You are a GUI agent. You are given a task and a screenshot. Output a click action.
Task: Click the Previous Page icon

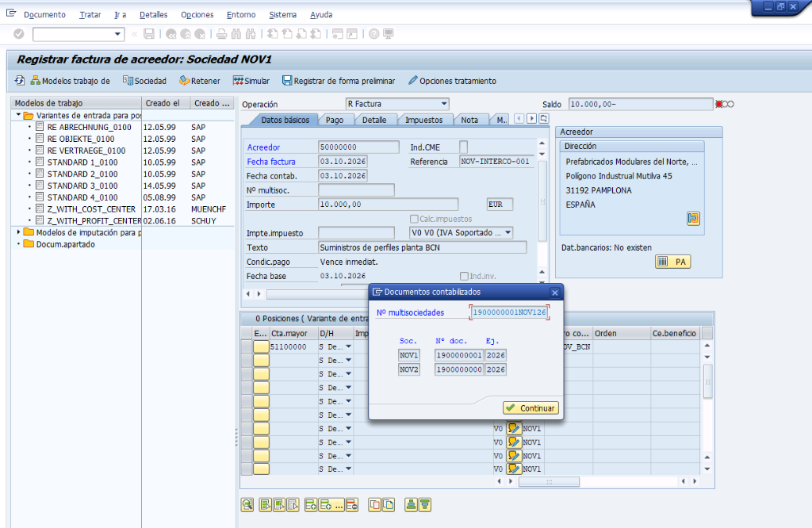pos(287,34)
